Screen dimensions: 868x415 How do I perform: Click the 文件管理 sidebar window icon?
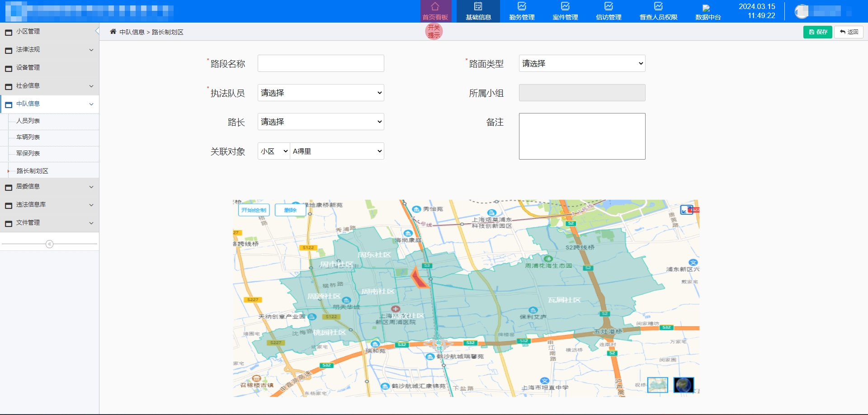(9, 223)
